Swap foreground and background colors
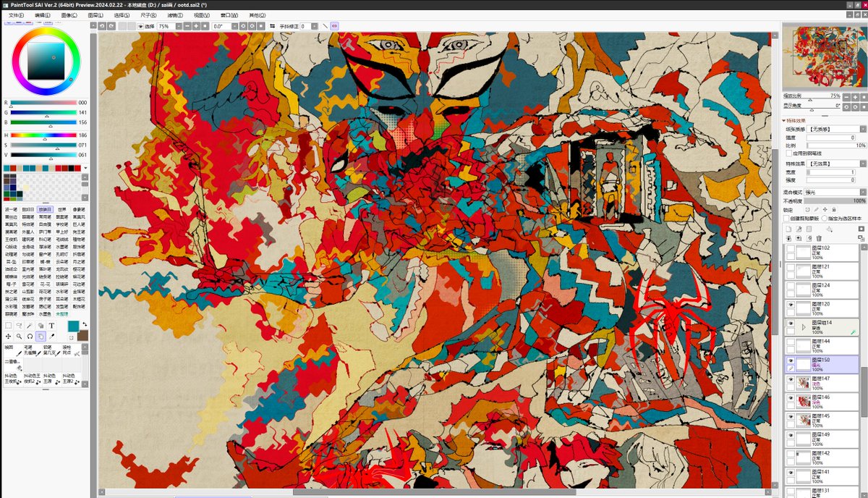The width and height of the screenshot is (868, 498). (x=85, y=324)
